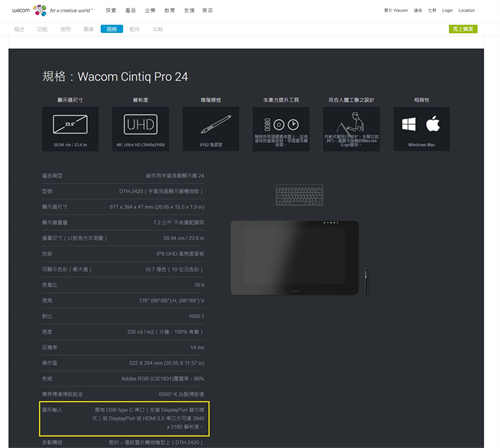Select the IPS UHD panel type value
The image size is (500, 448).
tap(180, 254)
